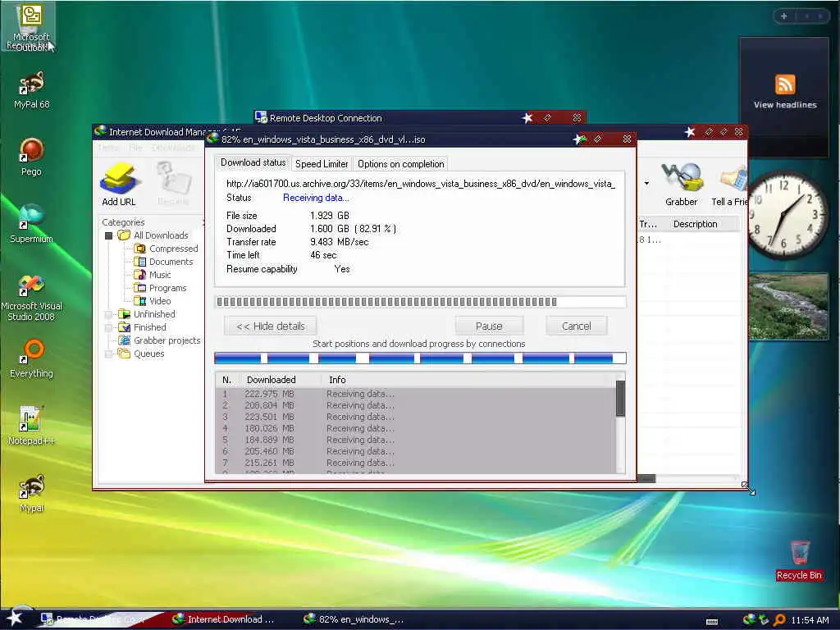Click the main download progress bar

(421, 302)
